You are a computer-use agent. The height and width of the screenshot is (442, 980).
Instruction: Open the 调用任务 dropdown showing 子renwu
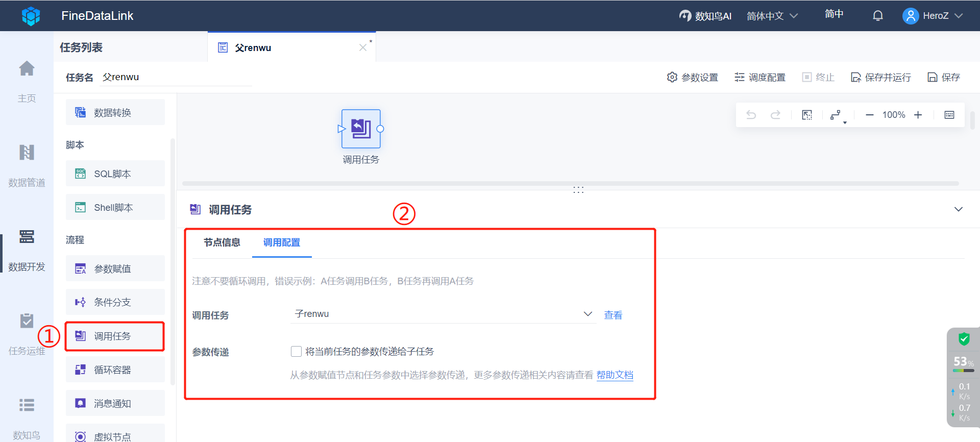click(443, 314)
